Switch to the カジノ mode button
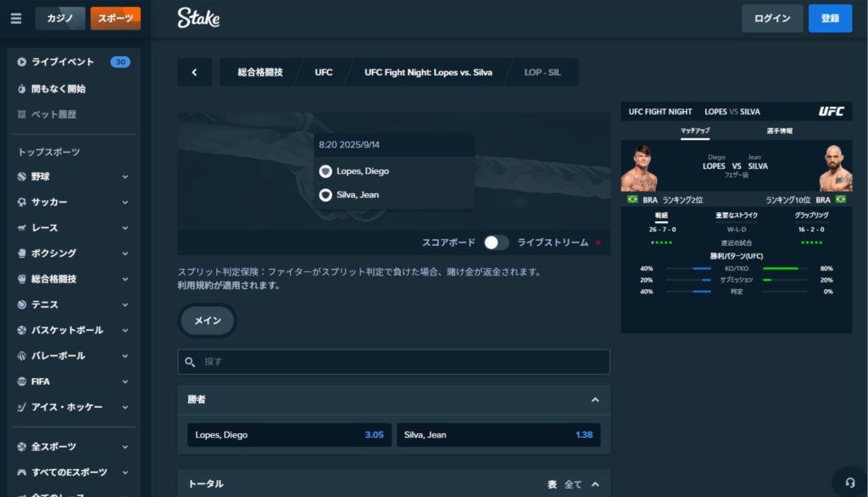 tap(60, 19)
